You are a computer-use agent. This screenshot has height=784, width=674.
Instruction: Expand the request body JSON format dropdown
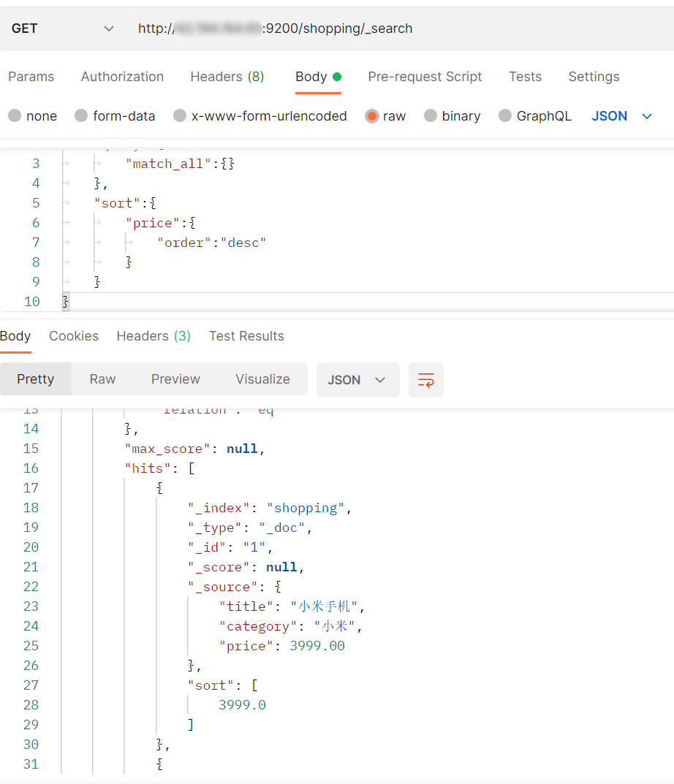point(621,116)
